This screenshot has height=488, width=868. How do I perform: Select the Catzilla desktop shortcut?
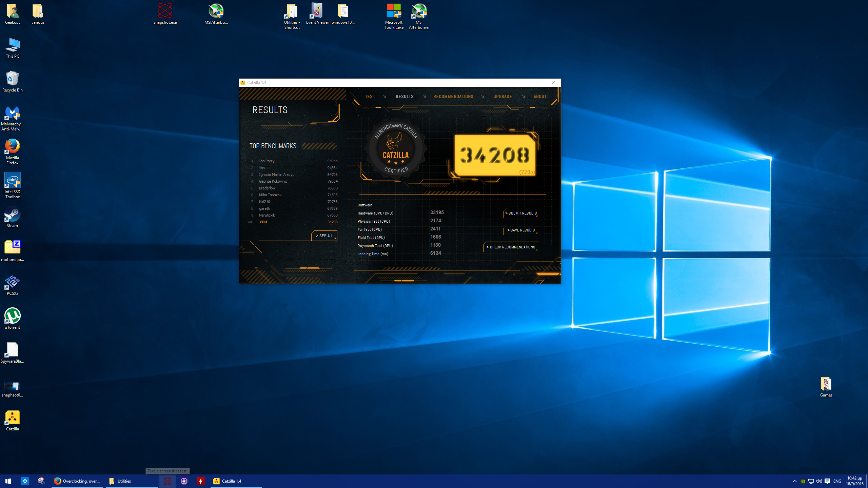pyautogui.click(x=13, y=421)
